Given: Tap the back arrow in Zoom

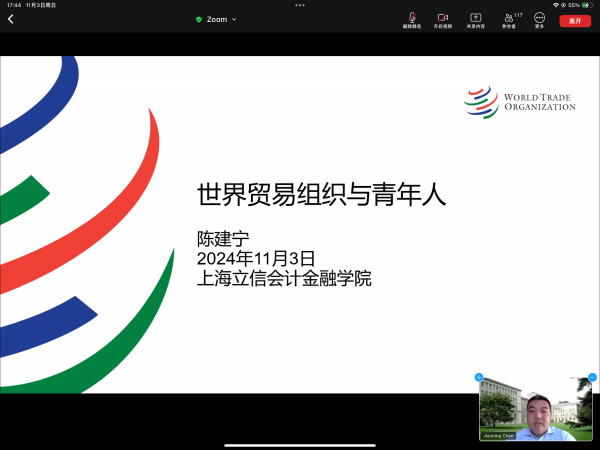Looking at the screenshot, I should (x=11, y=19).
